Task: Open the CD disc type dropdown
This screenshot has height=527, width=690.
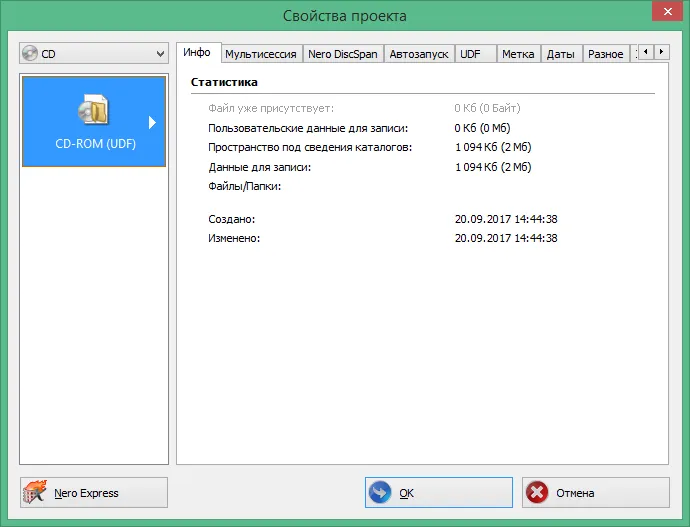Action: (x=94, y=54)
